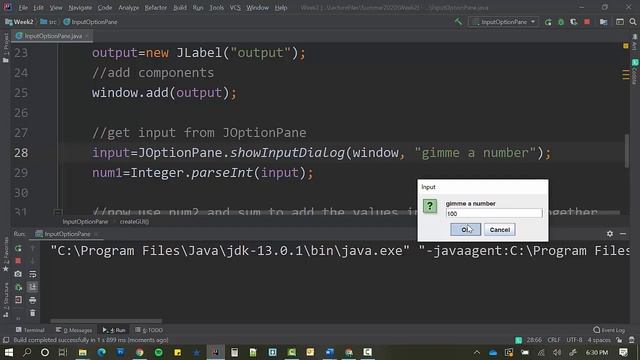Click the run anything window icon
Image resolution: width=640 pixels, height=360 pixels.
[x=620, y=22]
